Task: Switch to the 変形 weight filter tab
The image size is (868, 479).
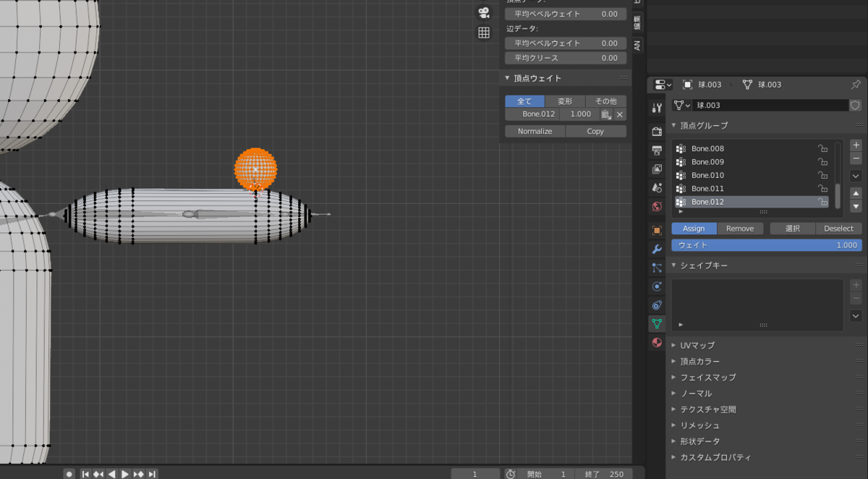Action: 565,101
